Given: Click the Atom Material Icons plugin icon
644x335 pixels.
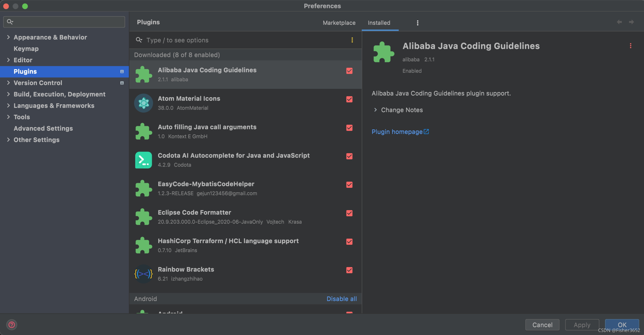Looking at the screenshot, I should click(144, 103).
